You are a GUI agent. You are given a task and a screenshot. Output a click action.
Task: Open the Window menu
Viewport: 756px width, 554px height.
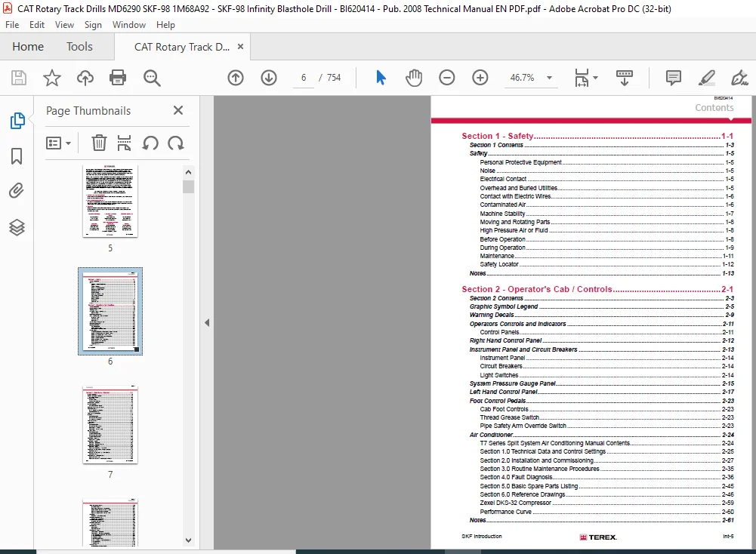(128, 25)
